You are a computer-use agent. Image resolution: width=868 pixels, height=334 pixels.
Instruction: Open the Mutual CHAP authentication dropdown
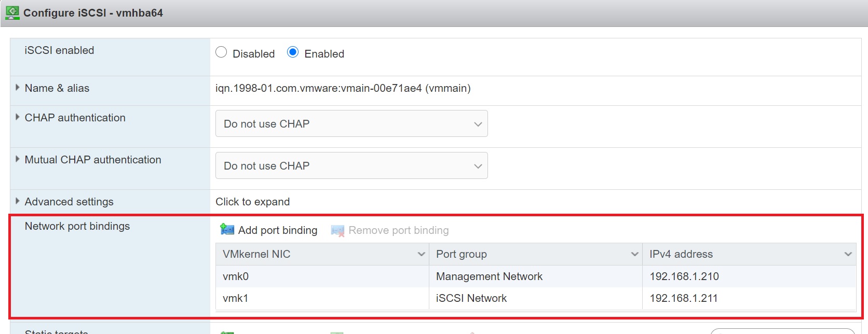click(351, 166)
